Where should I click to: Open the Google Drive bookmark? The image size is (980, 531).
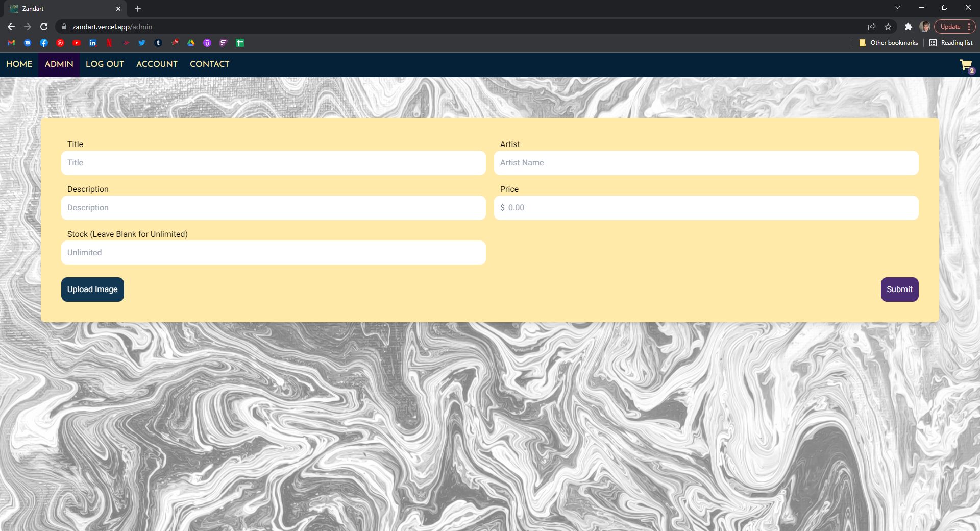pos(191,43)
